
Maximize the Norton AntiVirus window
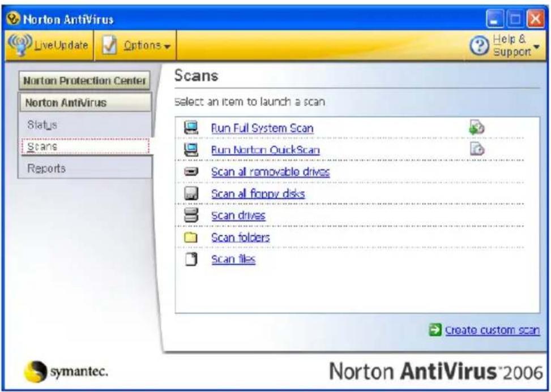[515, 19]
